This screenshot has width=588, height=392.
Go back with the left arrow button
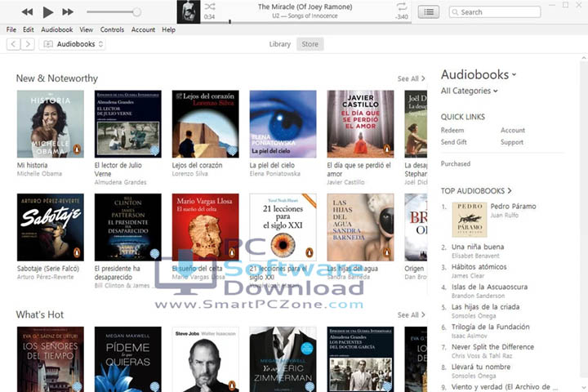click(x=14, y=44)
